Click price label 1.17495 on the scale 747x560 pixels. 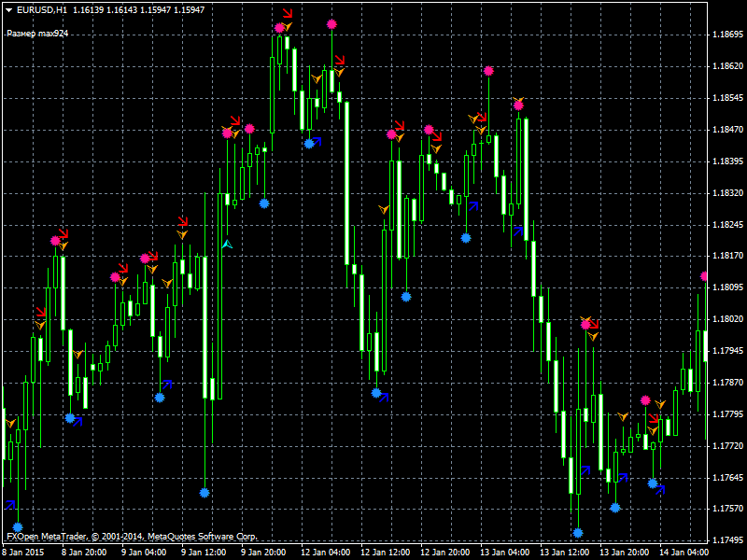point(727,540)
